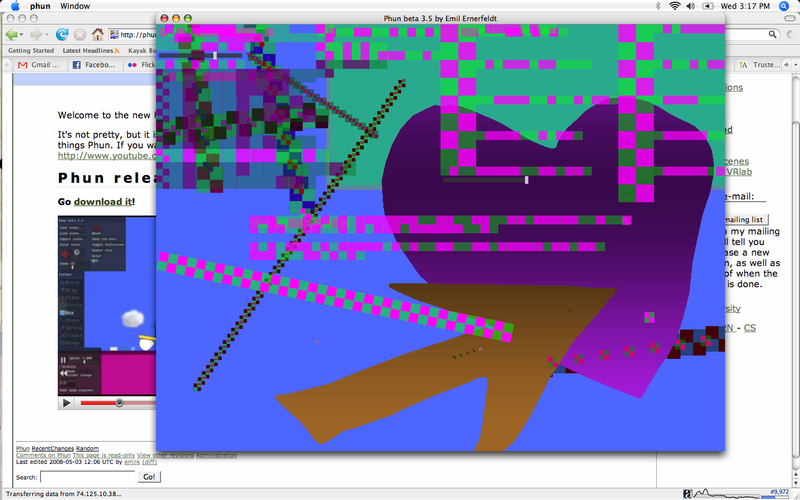Click the emilk author link
800x500 pixels.
click(x=132, y=462)
